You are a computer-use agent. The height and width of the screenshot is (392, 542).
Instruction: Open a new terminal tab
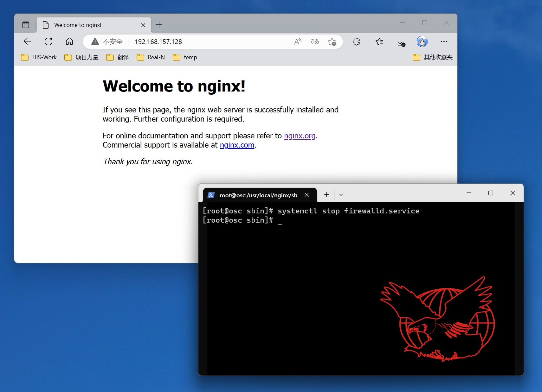pos(326,195)
